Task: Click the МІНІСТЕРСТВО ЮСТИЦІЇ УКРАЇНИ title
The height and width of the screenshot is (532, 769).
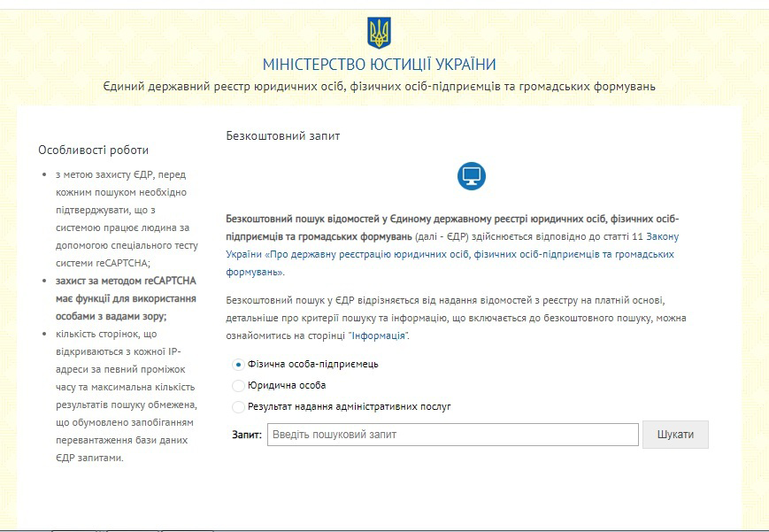Action: tap(379, 65)
